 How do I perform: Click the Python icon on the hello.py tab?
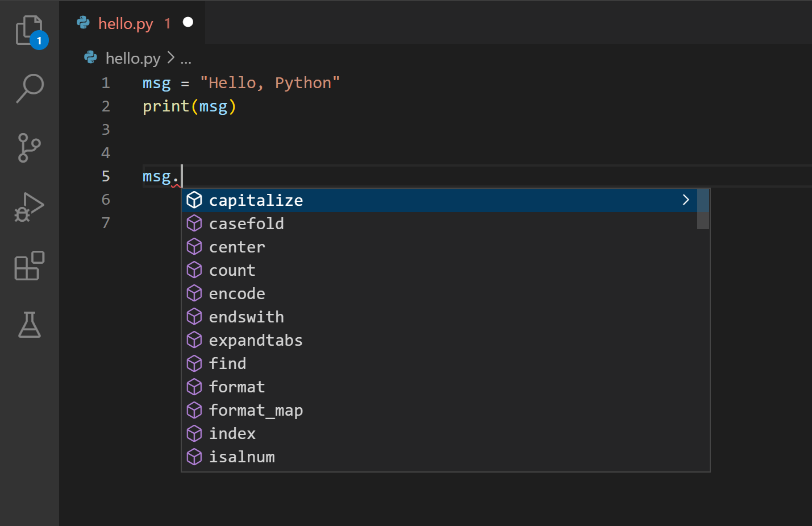point(83,23)
